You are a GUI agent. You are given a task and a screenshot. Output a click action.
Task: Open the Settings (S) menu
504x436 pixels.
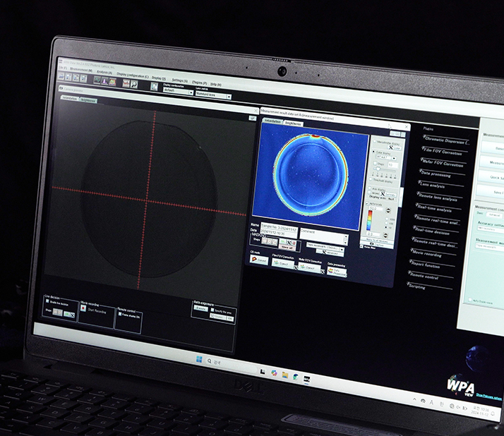point(180,80)
